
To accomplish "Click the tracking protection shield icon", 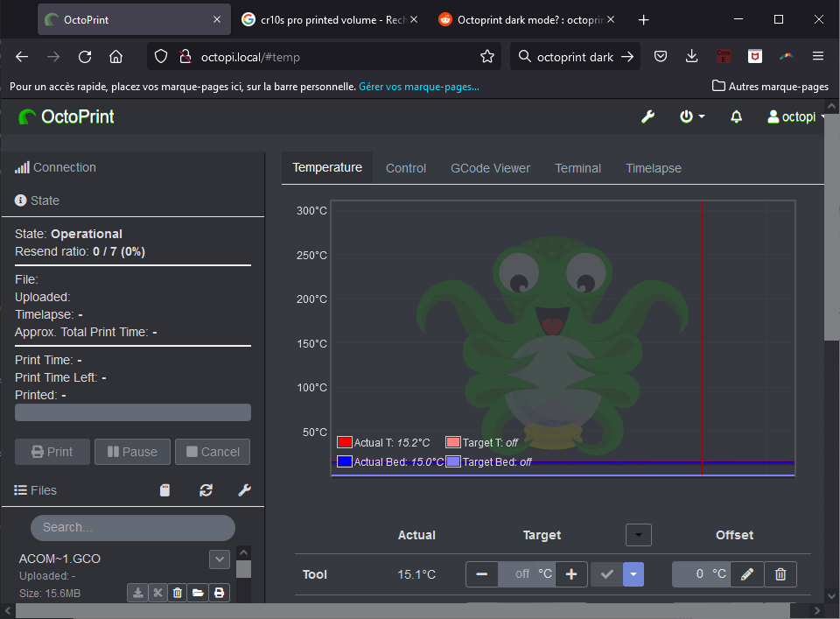I will pyautogui.click(x=161, y=57).
